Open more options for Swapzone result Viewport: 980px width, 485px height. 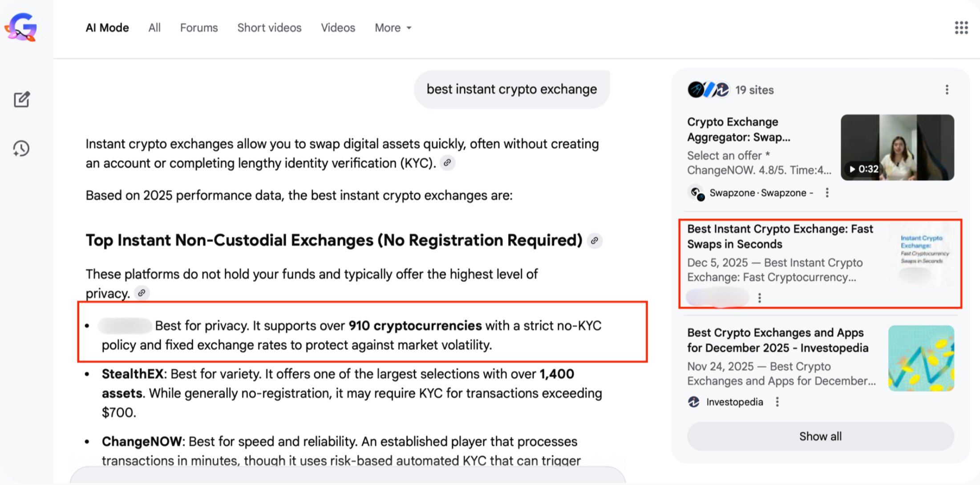point(827,193)
